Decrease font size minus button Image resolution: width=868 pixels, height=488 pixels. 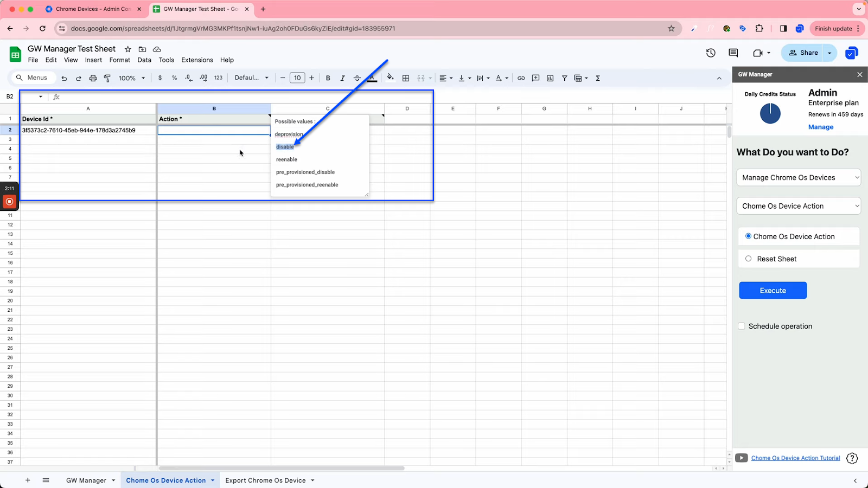pos(283,78)
